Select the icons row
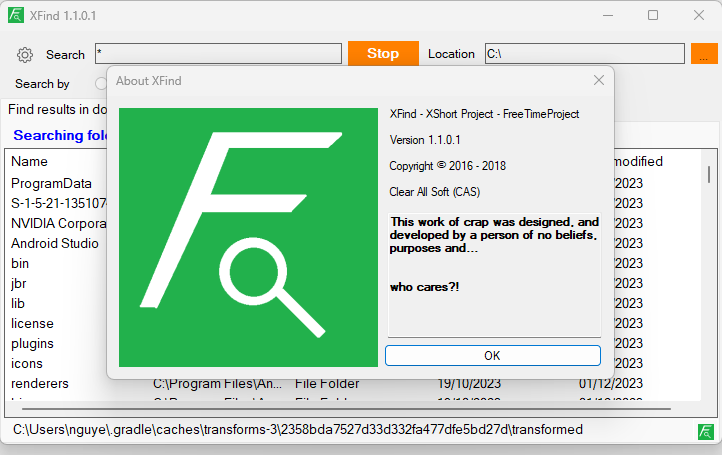 pyautogui.click(x=27, y=363)
